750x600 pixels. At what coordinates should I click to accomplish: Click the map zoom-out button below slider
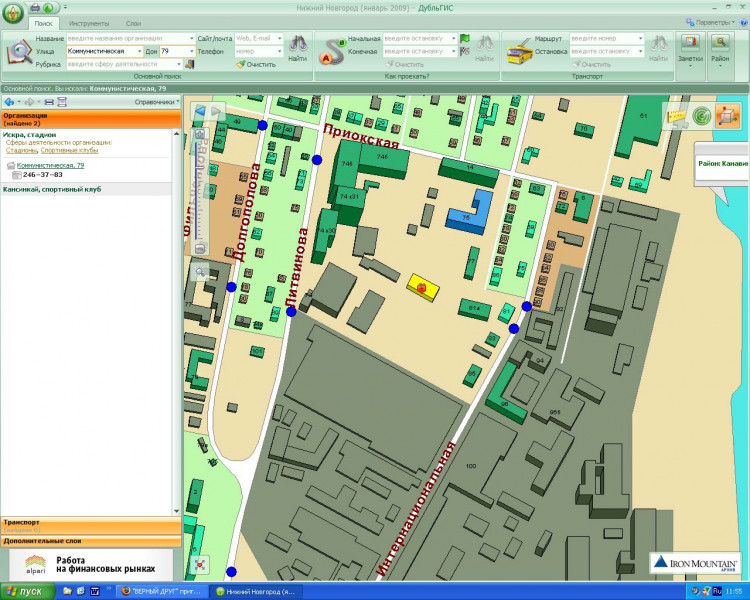pos(199,247)
